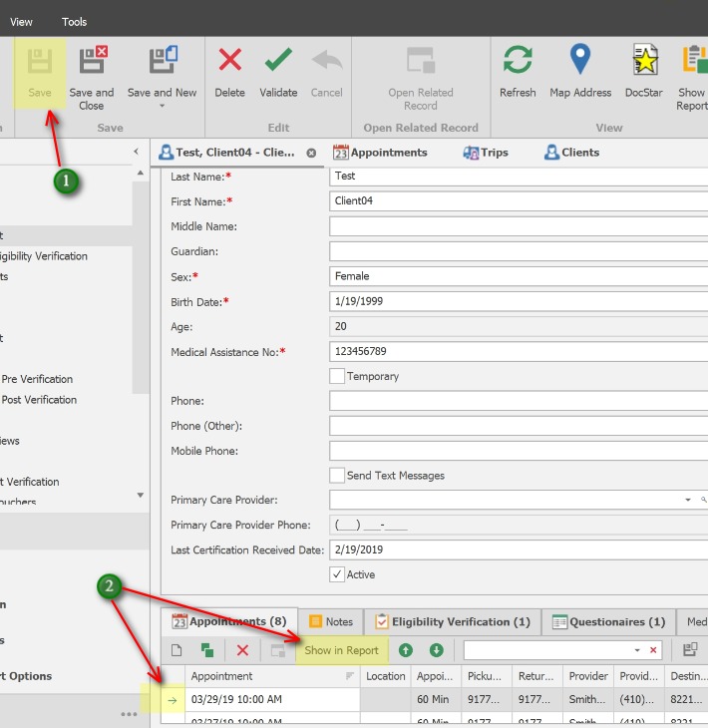Click the green up arrow icon

(406, 650)
